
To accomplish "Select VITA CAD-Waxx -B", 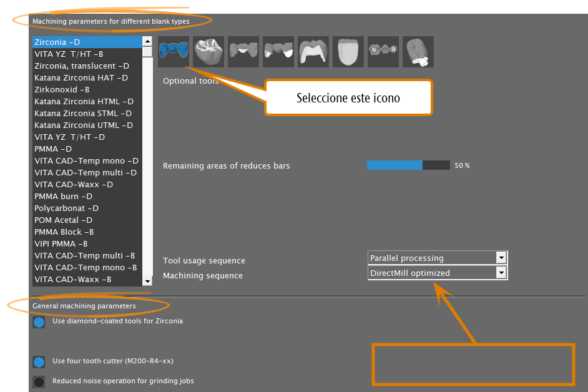I will coord(87,280).
